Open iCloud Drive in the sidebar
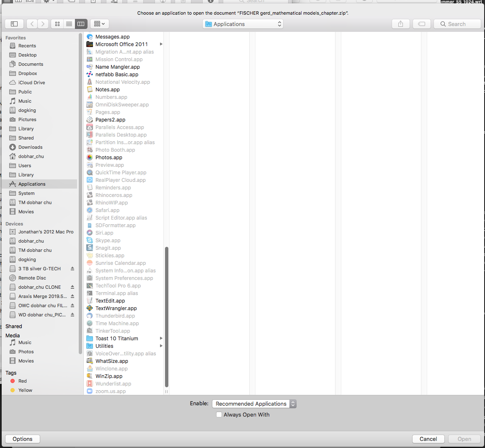 31,83
